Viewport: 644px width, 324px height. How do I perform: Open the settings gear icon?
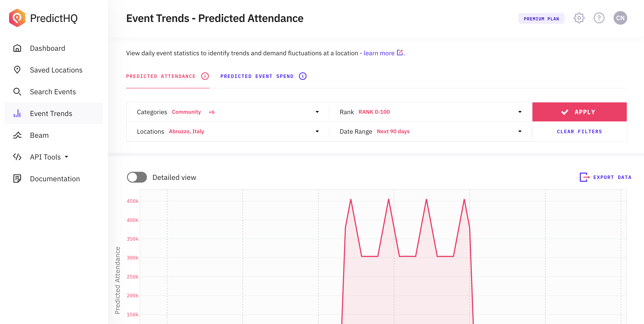click(x=579, y=18)
